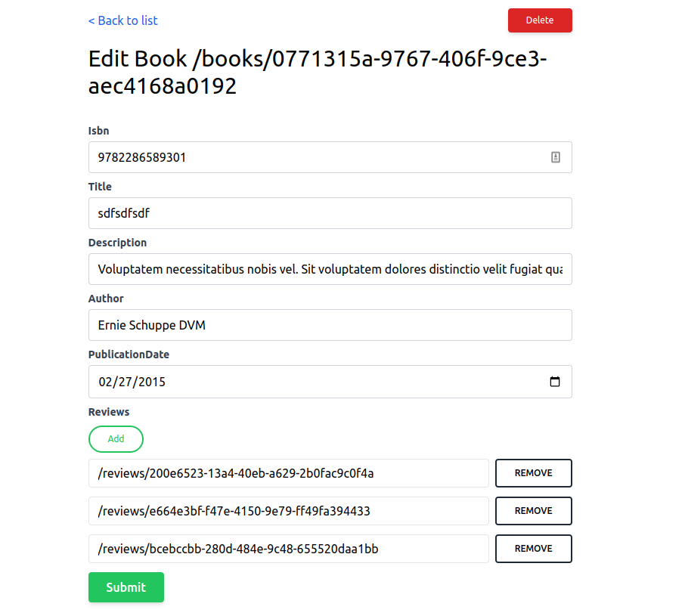Click the review field starting with /reviews/bcebccbb
The width and height of the screenshot is (685, 616).
click(x=288, y=549)
